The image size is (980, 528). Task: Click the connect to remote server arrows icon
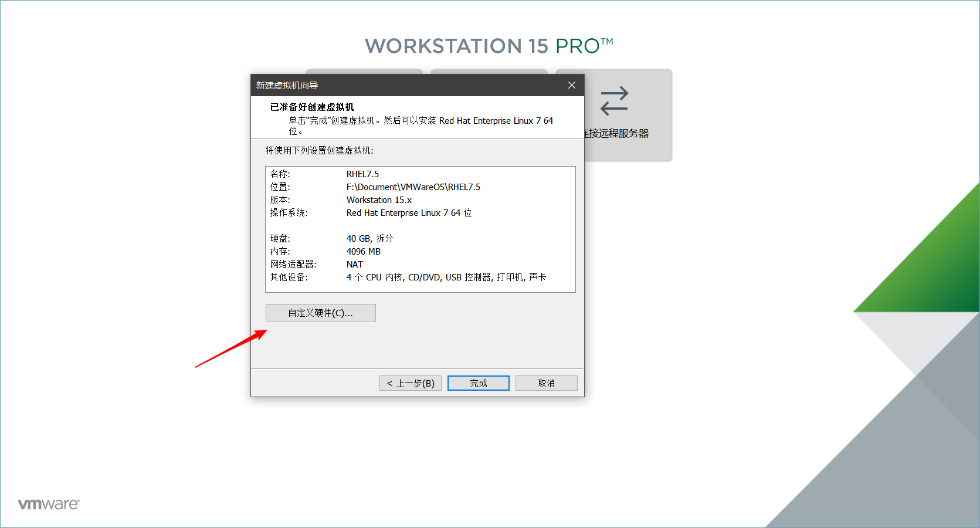(614, 101)
